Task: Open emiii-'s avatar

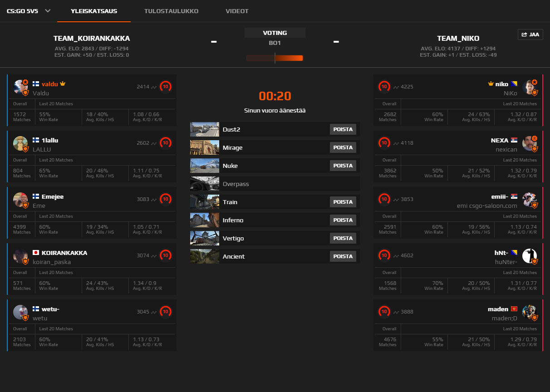Action: 530,200
